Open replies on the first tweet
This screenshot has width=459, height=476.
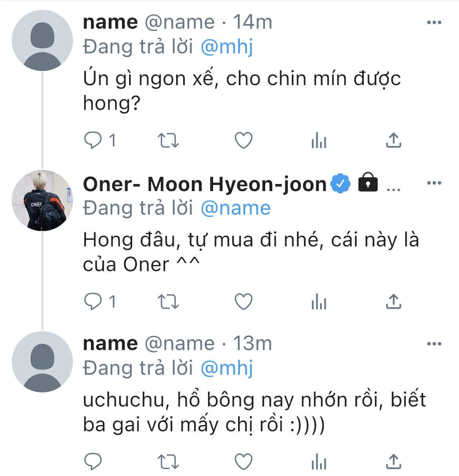click(x=93, y=140)
